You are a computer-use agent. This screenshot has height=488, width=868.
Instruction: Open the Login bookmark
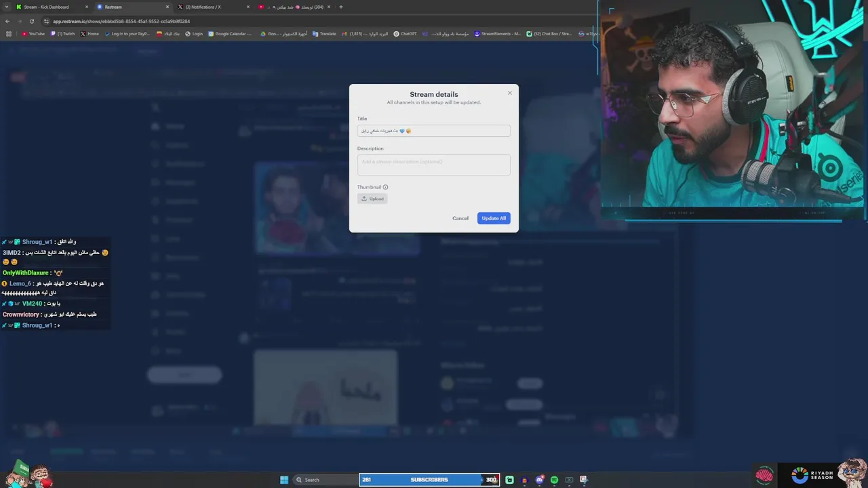[194, 34]
